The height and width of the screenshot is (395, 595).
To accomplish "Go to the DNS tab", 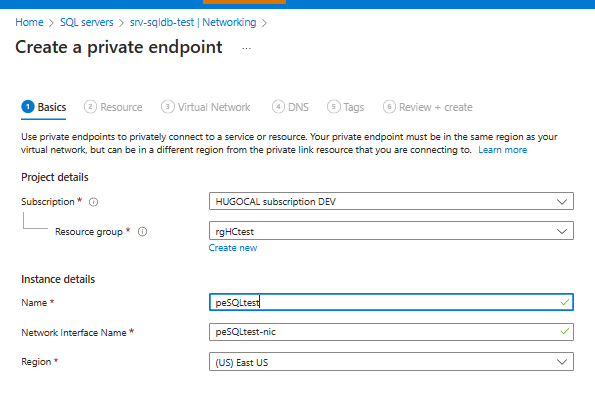I will (290, 107).
